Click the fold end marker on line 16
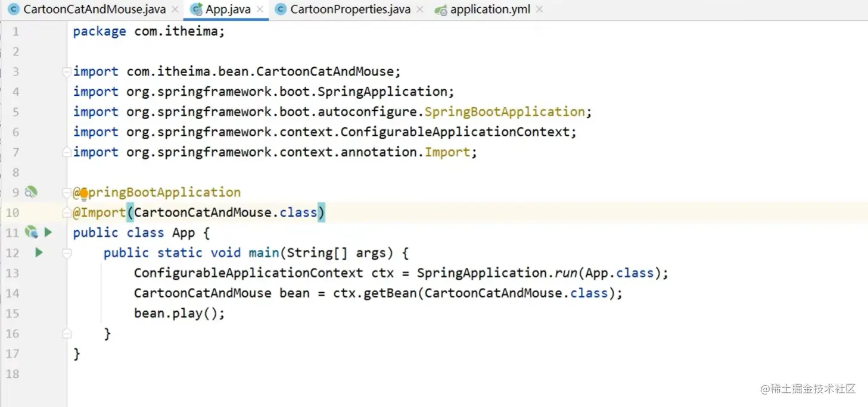The width and height of the screenshot is (868, 407). (x=67, y=334)
